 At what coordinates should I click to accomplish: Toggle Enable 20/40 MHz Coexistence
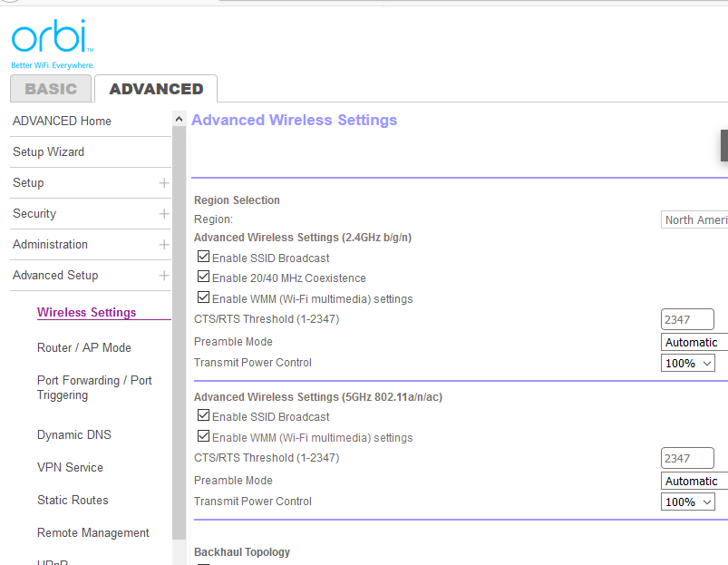[203, 276]
